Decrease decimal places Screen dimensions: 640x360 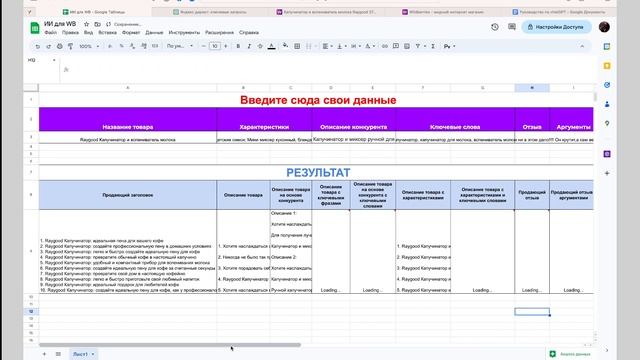[132, 47]
